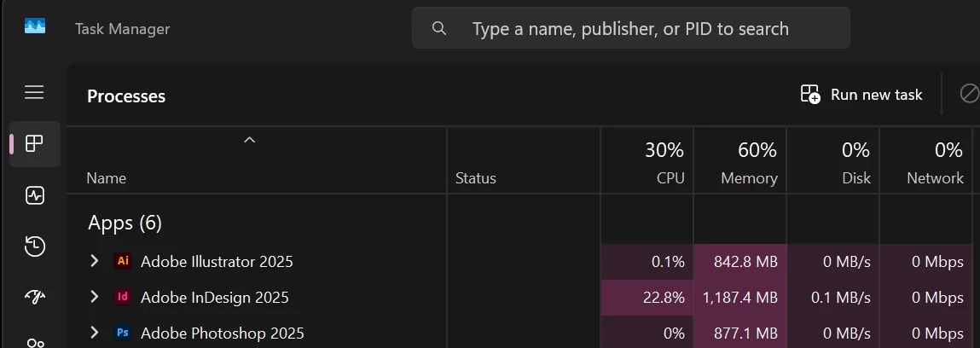
Task: Click the 0.1 MB/s disk cell for InDesign
Action: pyautogui.click(x=833, y=298)
